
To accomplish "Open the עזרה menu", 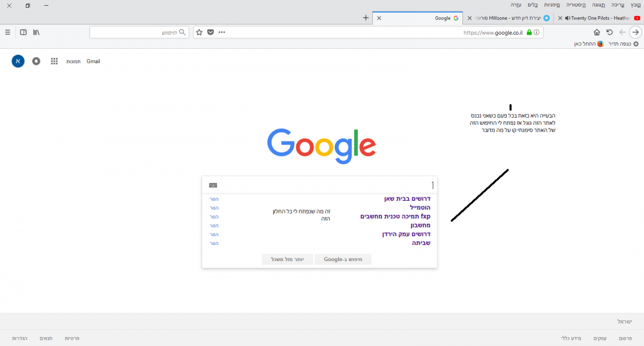I will pos(516,5).
